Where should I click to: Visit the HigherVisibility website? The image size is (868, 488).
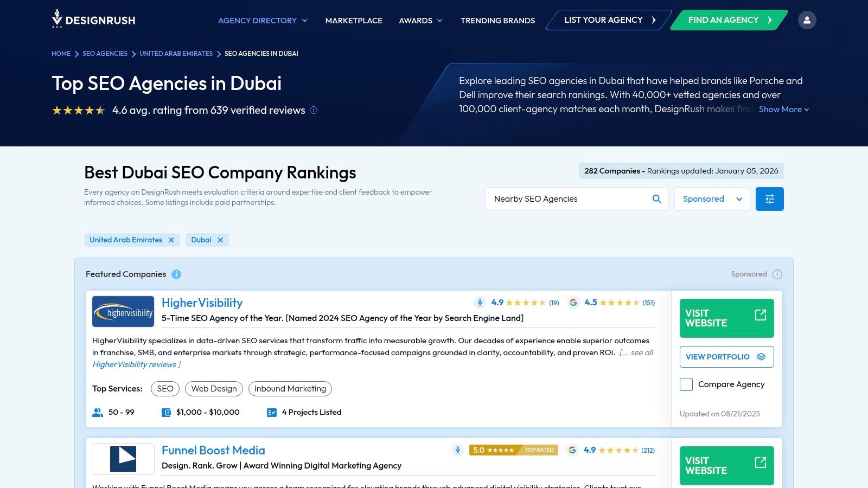coord(727,318)
